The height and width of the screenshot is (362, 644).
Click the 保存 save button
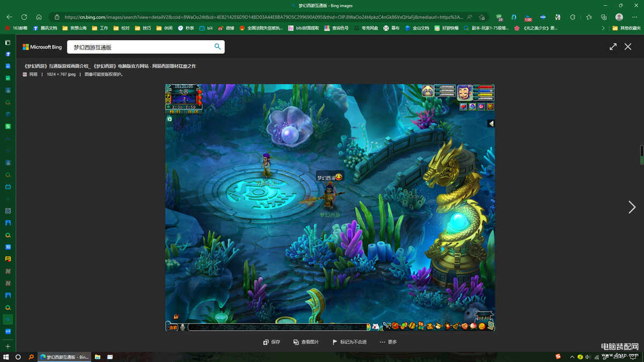pos(272,342)
